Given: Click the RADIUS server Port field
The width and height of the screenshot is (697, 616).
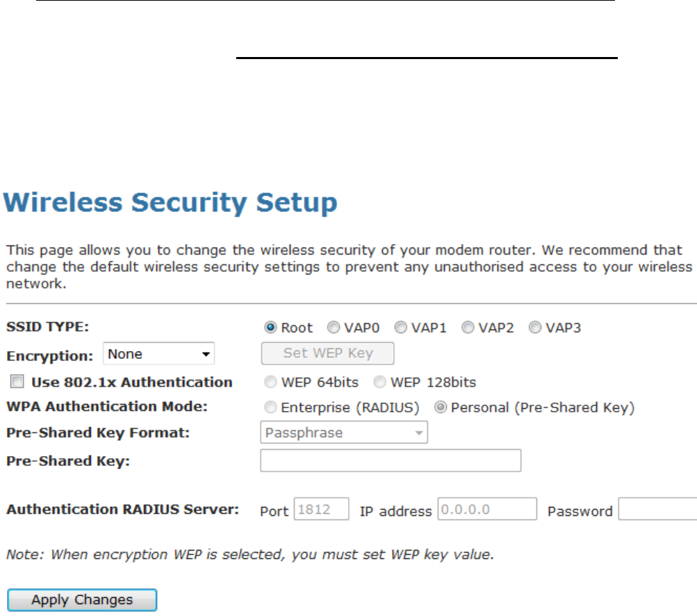Looking at the screenshot, I should pos(322,510).
